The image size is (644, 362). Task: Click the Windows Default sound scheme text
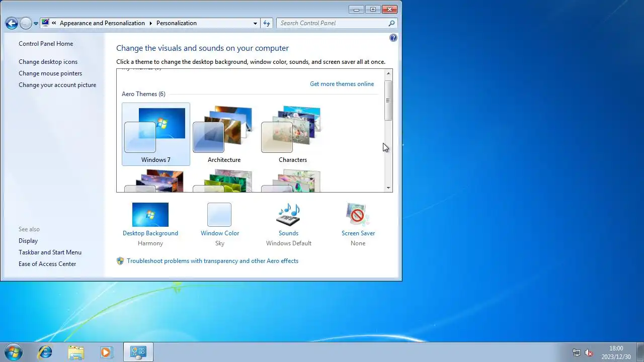pos(289,243)
